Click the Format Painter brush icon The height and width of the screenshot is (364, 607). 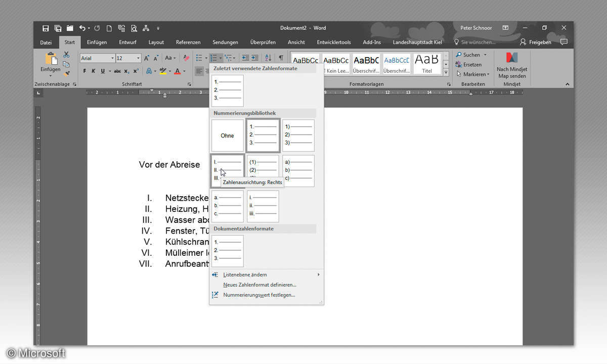[x=66, y=74]
